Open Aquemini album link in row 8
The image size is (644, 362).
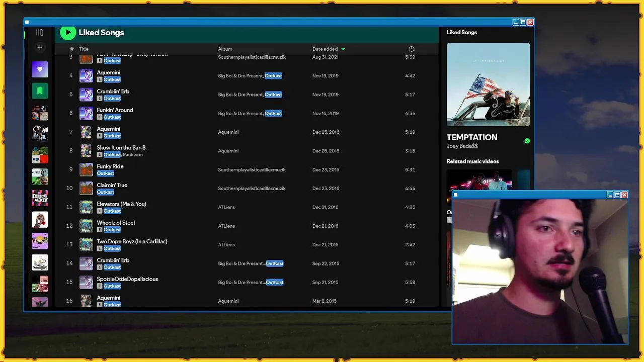[x=228, y=151]
